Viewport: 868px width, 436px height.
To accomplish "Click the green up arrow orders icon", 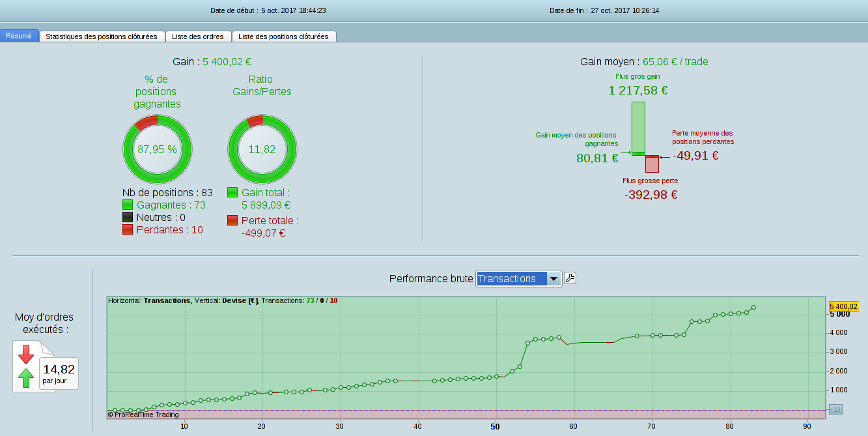I will [26, 377].
